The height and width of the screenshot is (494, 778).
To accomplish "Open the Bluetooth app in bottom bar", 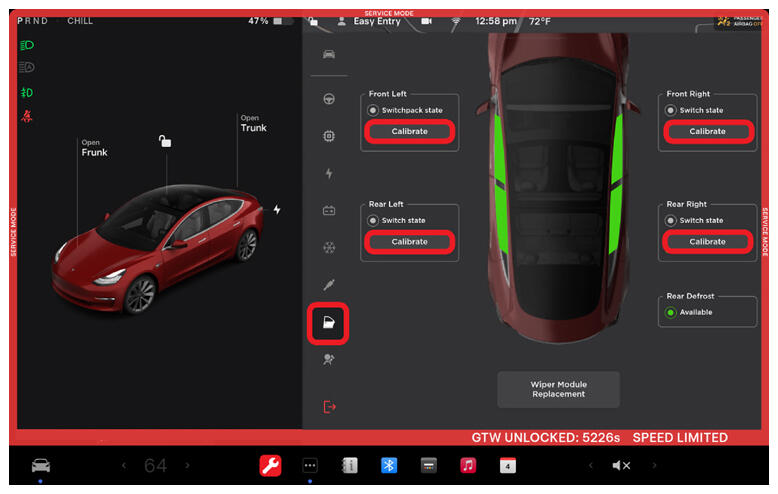I will (x=389, y=465).
